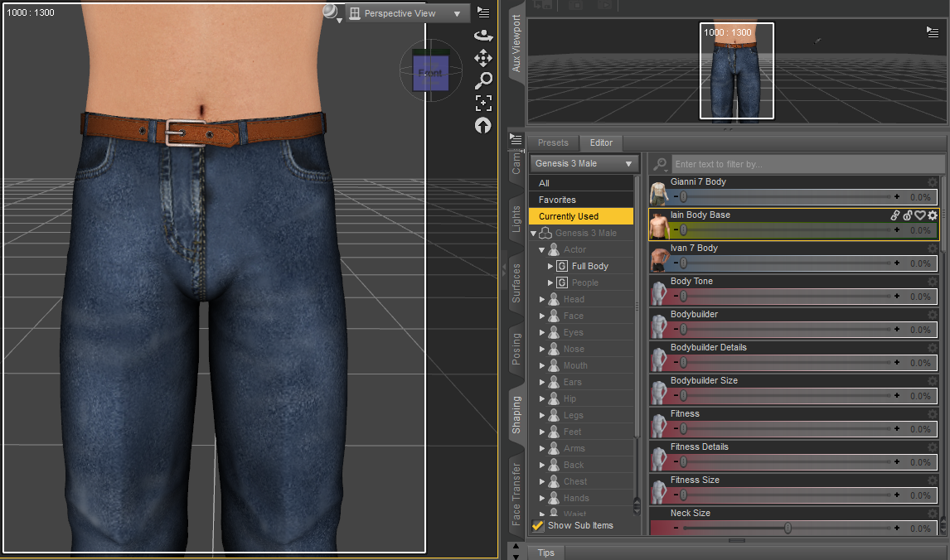Click the Iain Body Base slider track
950x560 pixels.
click(x=788, y=230)
